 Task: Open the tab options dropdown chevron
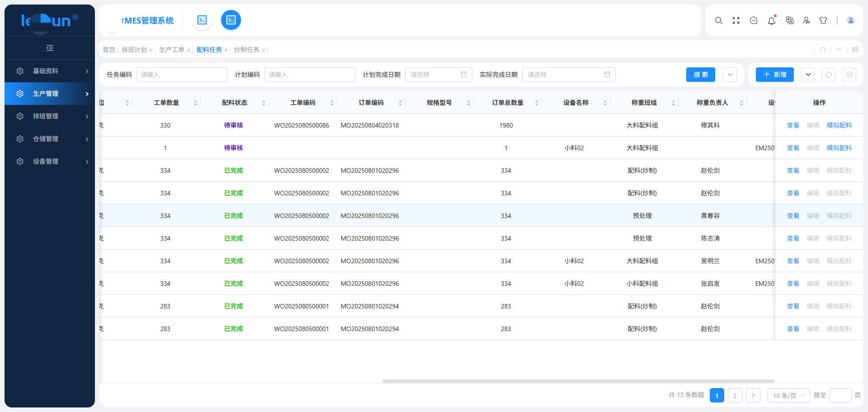[839, 50]
